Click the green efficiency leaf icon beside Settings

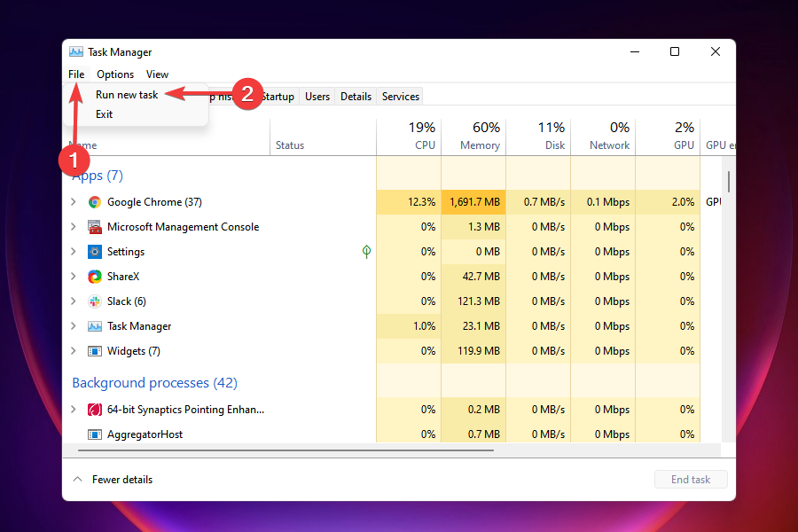(366, 251)
